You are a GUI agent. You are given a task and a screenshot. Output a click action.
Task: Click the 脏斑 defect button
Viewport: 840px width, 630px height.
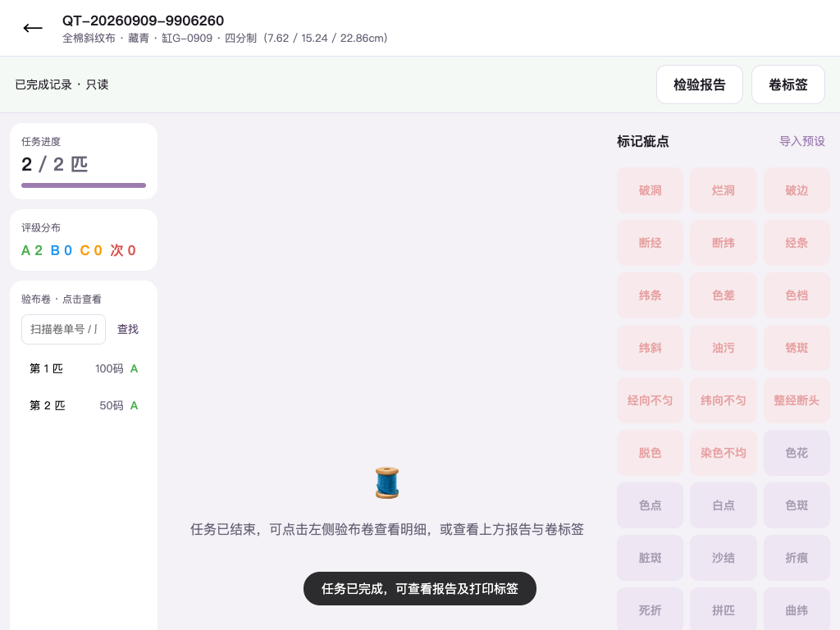[650, 558]
